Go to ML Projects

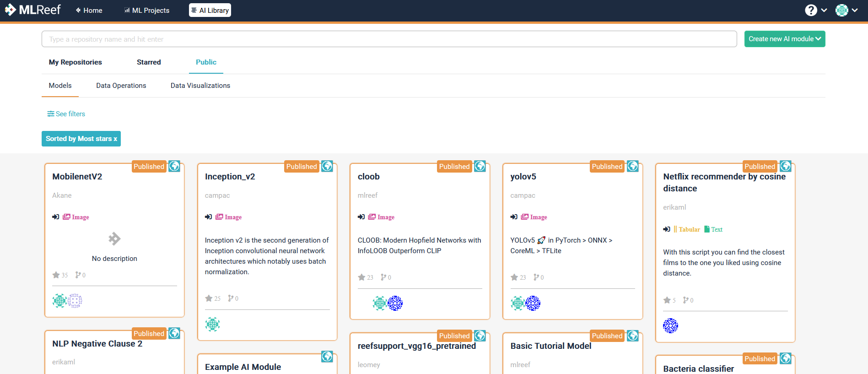(x=147, y=10)
